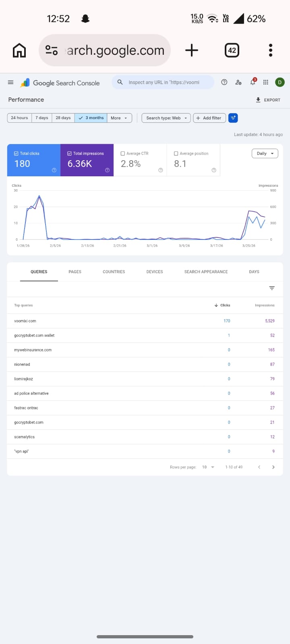Open the table filter rows icon
This screenshot has height=644, width=290.
272,288
